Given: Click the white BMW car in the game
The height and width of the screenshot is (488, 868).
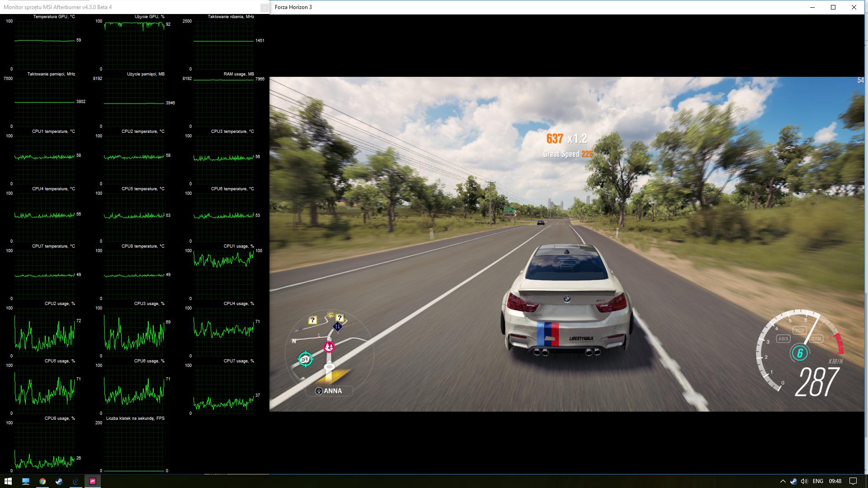Looking at the screenshot, I should 566,301.
